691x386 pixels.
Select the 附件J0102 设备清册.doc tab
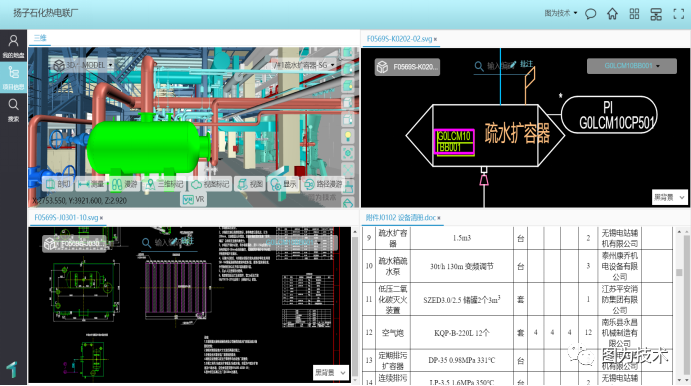[403, 218]
